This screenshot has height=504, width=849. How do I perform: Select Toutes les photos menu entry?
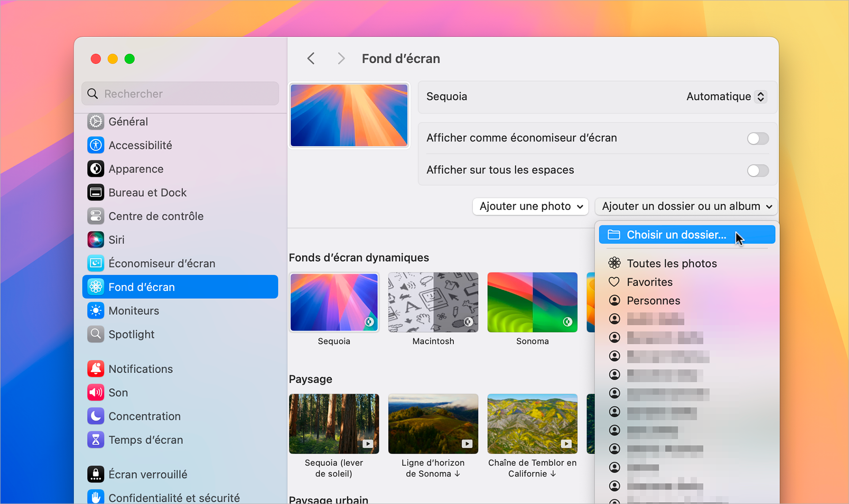pos(672,263)
